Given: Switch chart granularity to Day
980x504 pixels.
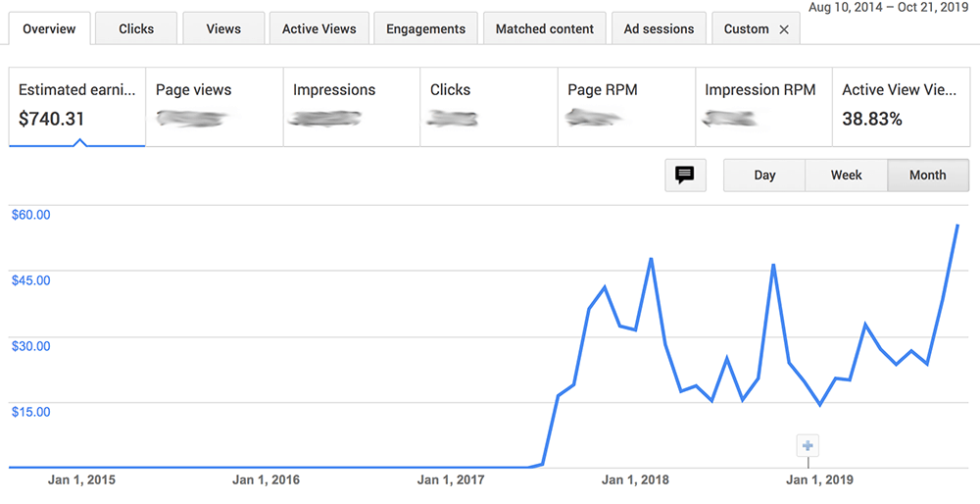Looking at the screenshot, I should 764,176.
